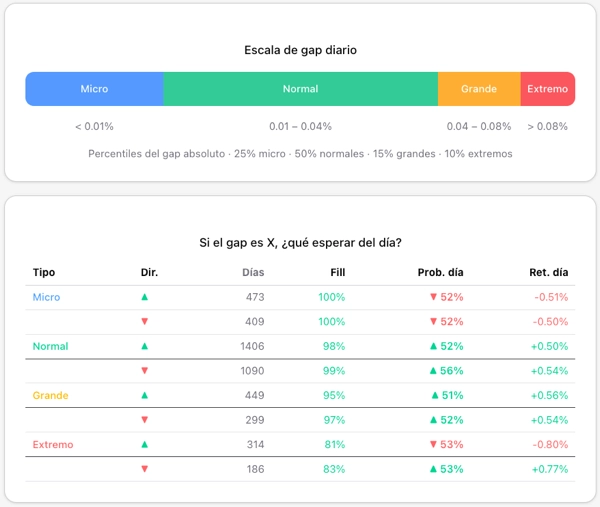Select the green Normal scale segment

pos(300,89)
